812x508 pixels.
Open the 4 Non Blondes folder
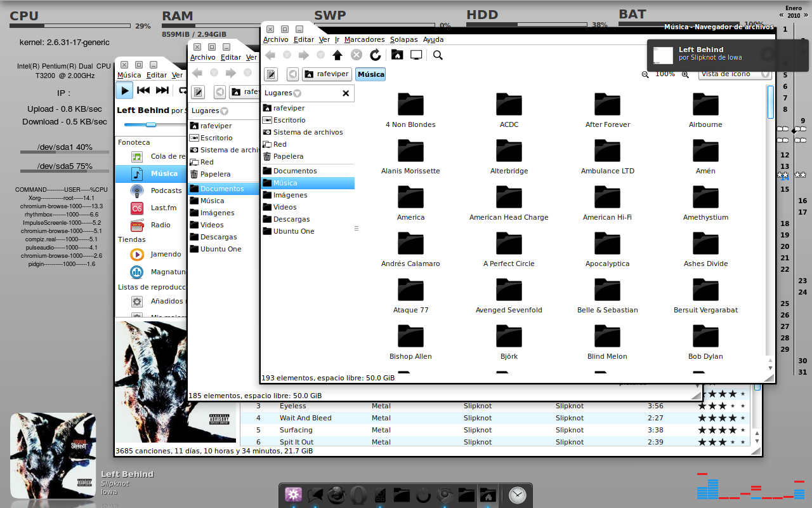tap(410, 110)
